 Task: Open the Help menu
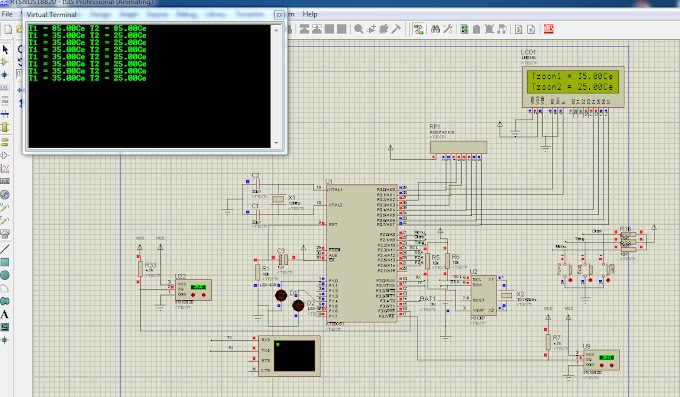310,14
